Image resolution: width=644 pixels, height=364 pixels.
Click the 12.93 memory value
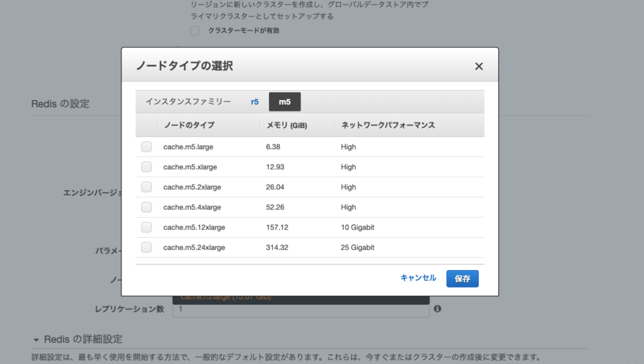[x=275, y=167]
